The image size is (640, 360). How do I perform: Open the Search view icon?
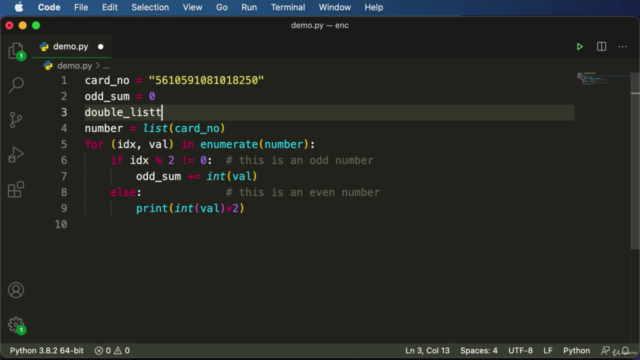point(16,85)
